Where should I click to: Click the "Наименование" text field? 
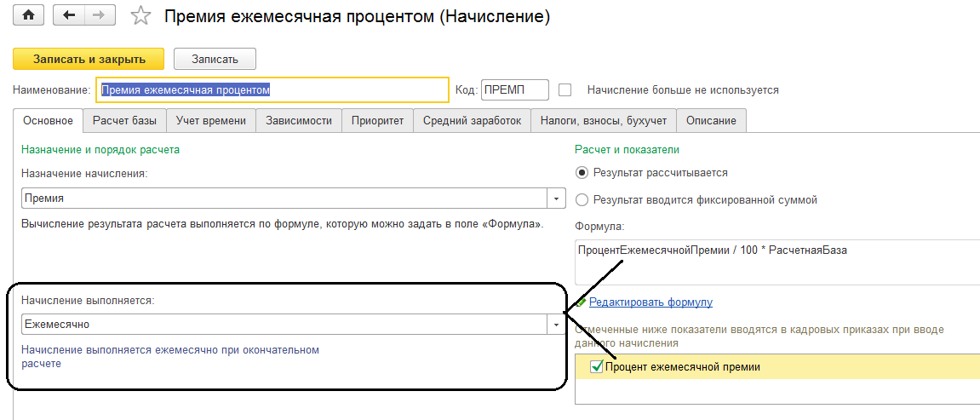(x=272, y=89)
